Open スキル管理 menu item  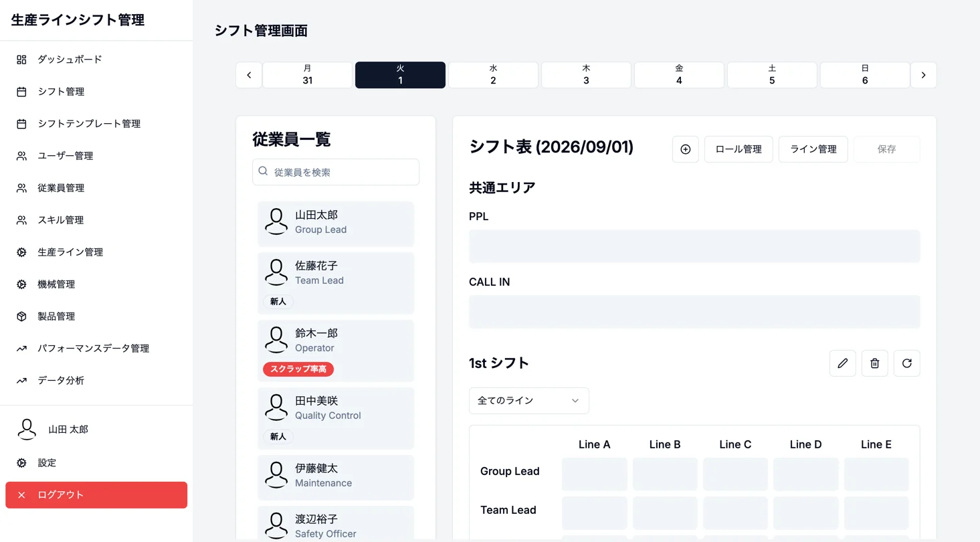(x=96, y=220)
